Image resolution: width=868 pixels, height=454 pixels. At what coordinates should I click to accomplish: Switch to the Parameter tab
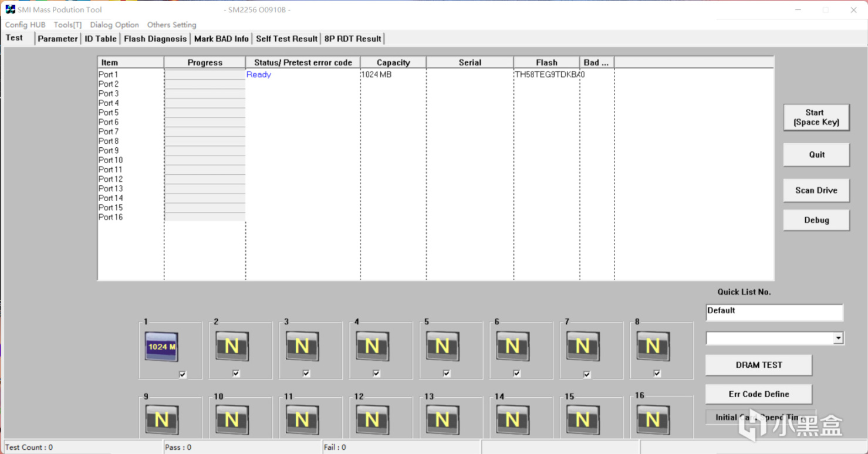pos(58,39)
